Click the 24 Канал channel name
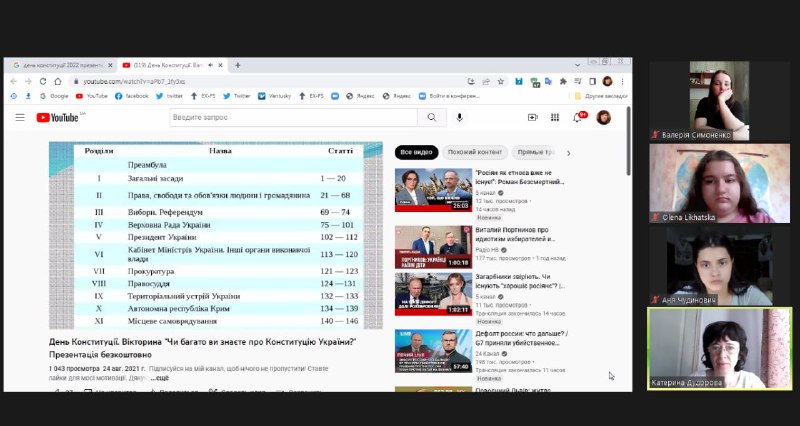Viewport: 800px width, 426px height. coord(487,354)
